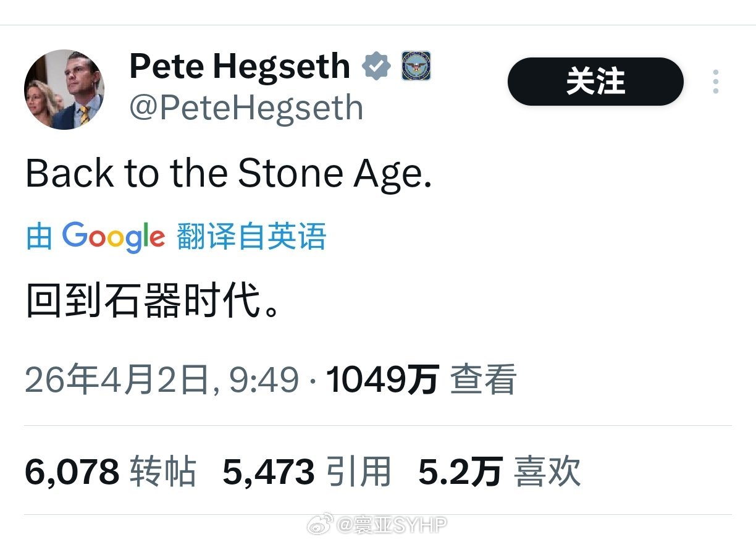756x542 pixels.
Task: Click the Google logo in translation line
Action: (x=114, y=237)
